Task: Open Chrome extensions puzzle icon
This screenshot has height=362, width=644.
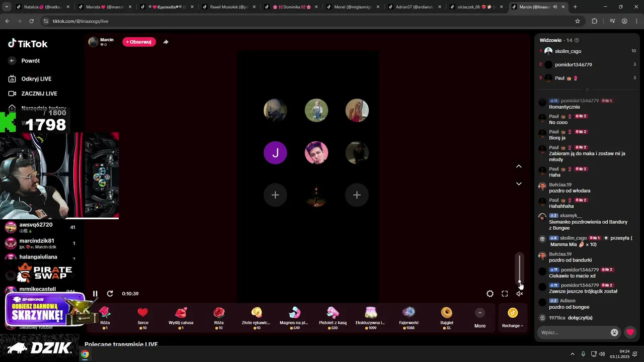Action: [595, 21]
